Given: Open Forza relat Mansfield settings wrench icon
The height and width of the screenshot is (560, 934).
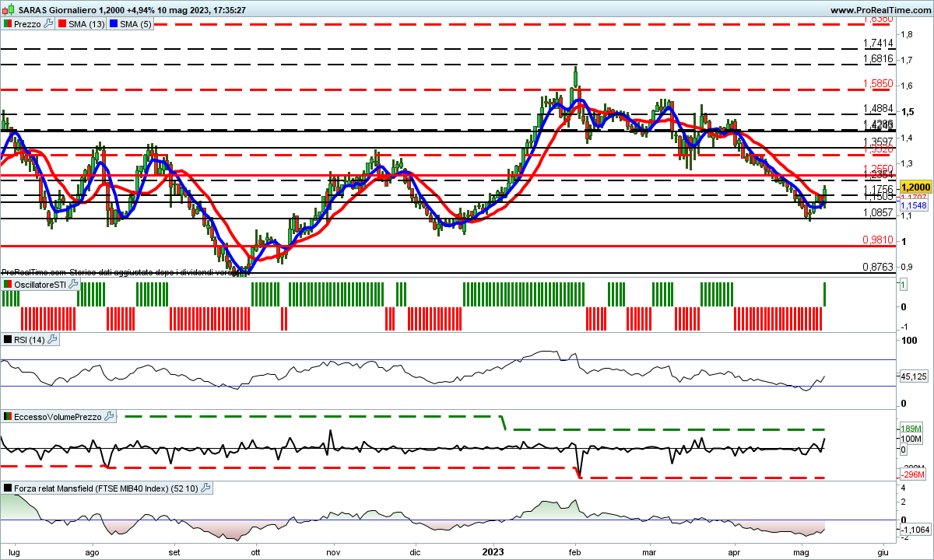Looking at the screenshot, I should tap(205, 488).
